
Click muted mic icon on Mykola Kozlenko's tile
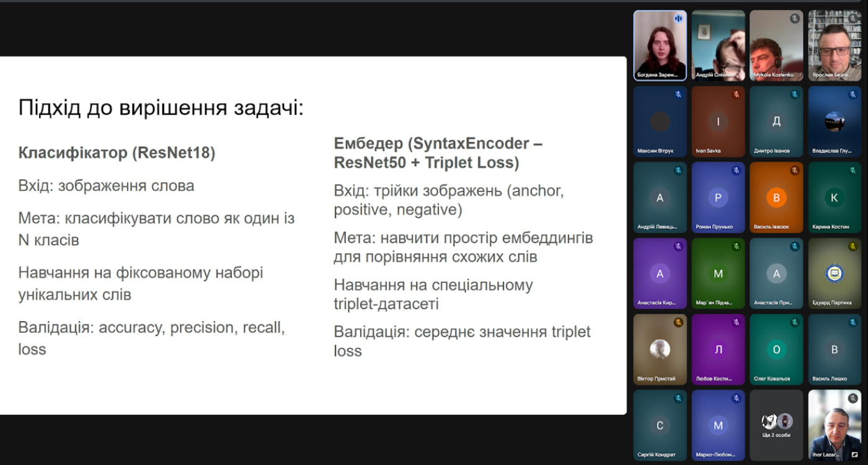point(794,19)
